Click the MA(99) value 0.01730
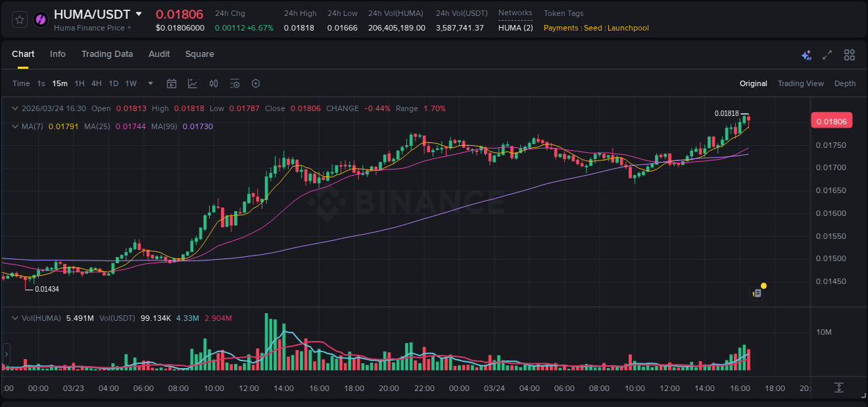Viewport: 868px width, 407px height. click(x=198, y=126)
